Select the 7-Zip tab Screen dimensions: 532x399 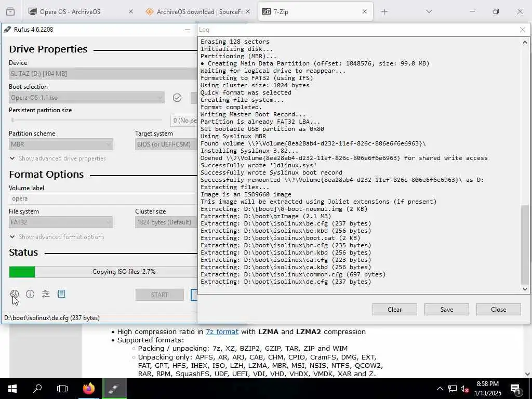click(x=315, y=11)
